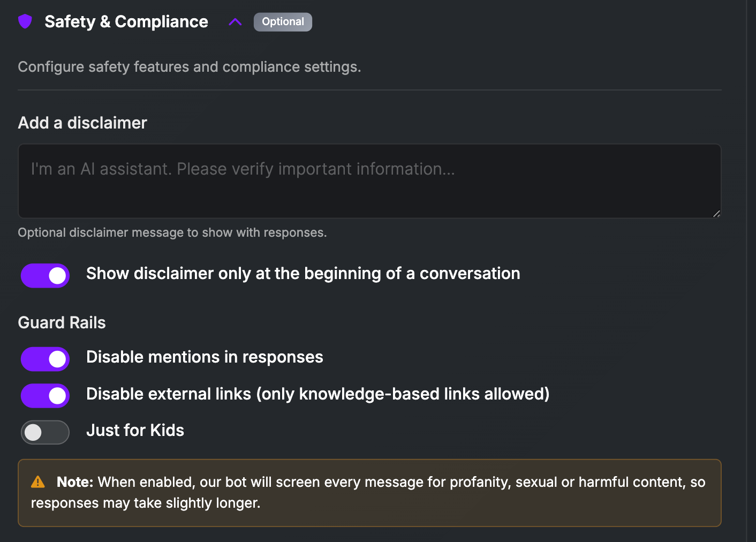Click the "Add a disclaimer" field label
Viewport: 756px width, 542px height.
pyautogui.click(x=82, y=123)
